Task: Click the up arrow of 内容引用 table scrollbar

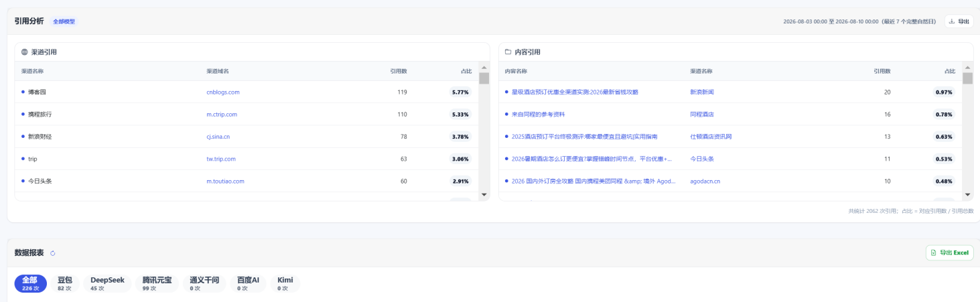Action: pos(967,67)
